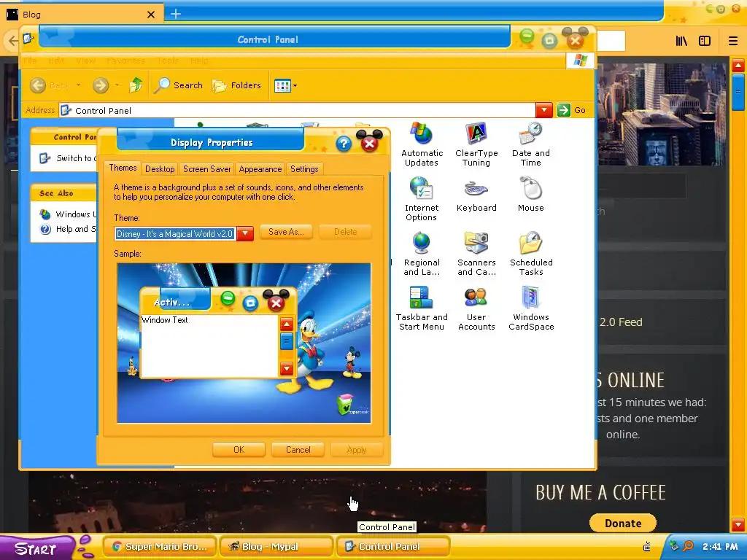
Task: Click the Control Panel address field
Action: pos(297,111)
